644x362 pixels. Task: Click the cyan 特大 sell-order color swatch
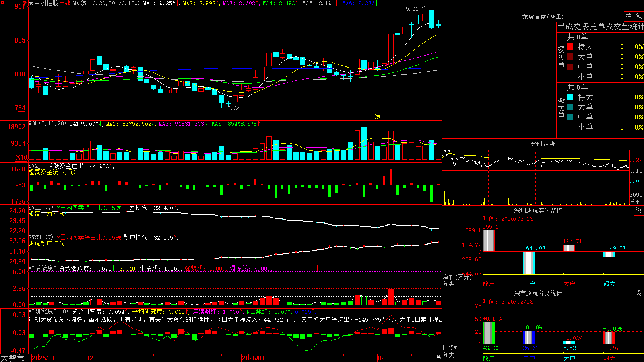(x=570, y=97)
